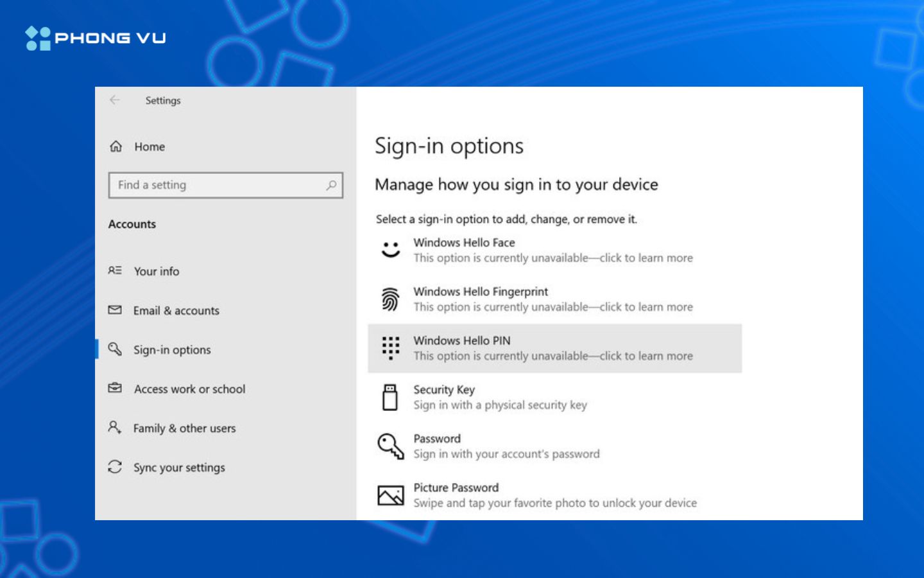
Task: Select the Your info sidebar icon
Action: tap(116, 271)
